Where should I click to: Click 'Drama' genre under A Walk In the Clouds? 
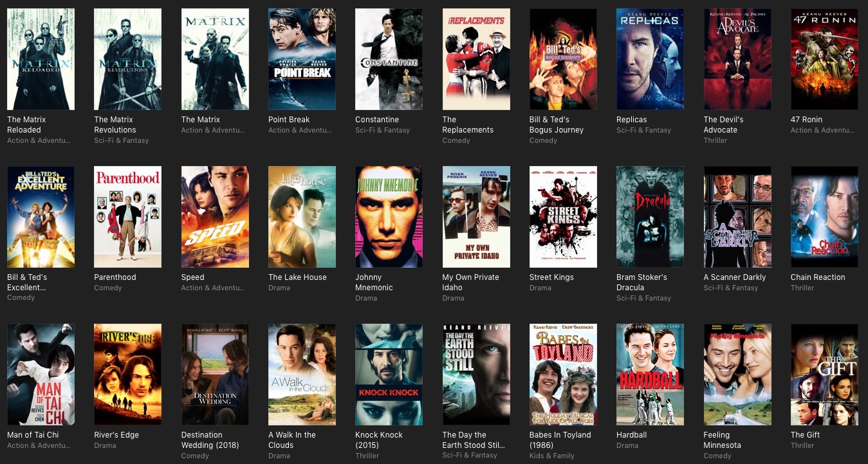(x=279, y=456)
